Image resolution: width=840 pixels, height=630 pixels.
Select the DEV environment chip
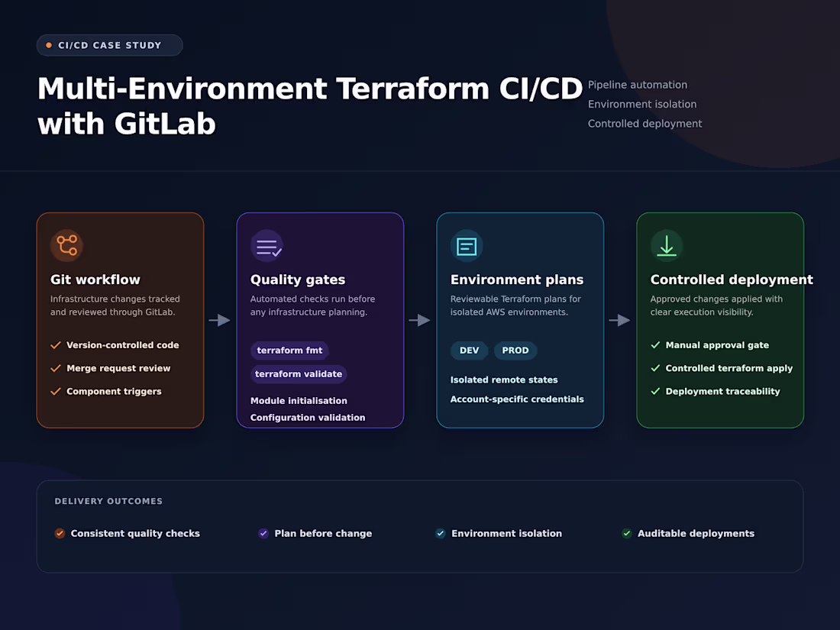point(470,351)
